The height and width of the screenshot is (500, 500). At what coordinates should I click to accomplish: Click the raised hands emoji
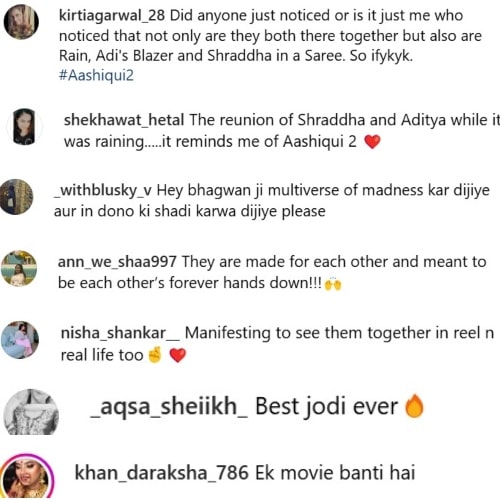click(x=333, y=284)
